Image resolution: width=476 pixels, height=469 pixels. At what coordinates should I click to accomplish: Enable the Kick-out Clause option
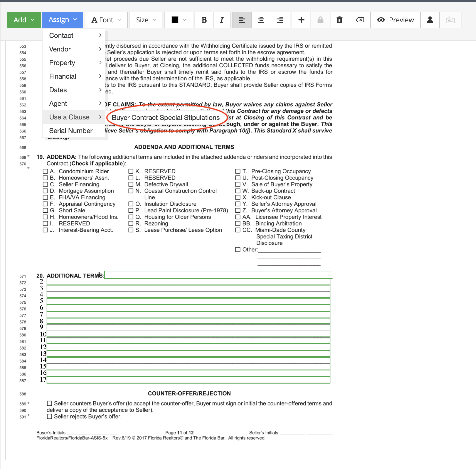(238, 197)
